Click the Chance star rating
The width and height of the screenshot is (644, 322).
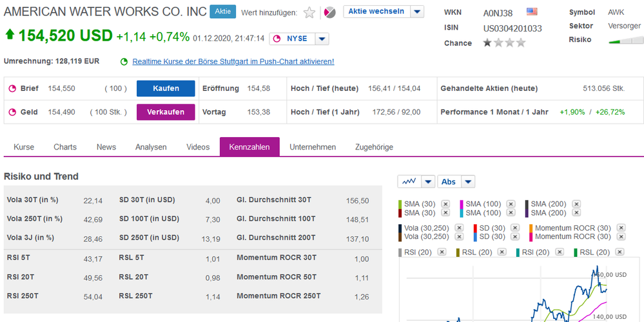(x=504, y=43)
